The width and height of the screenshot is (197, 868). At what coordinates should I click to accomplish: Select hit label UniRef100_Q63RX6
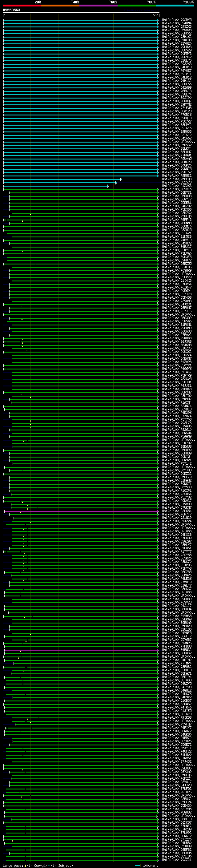177,559
